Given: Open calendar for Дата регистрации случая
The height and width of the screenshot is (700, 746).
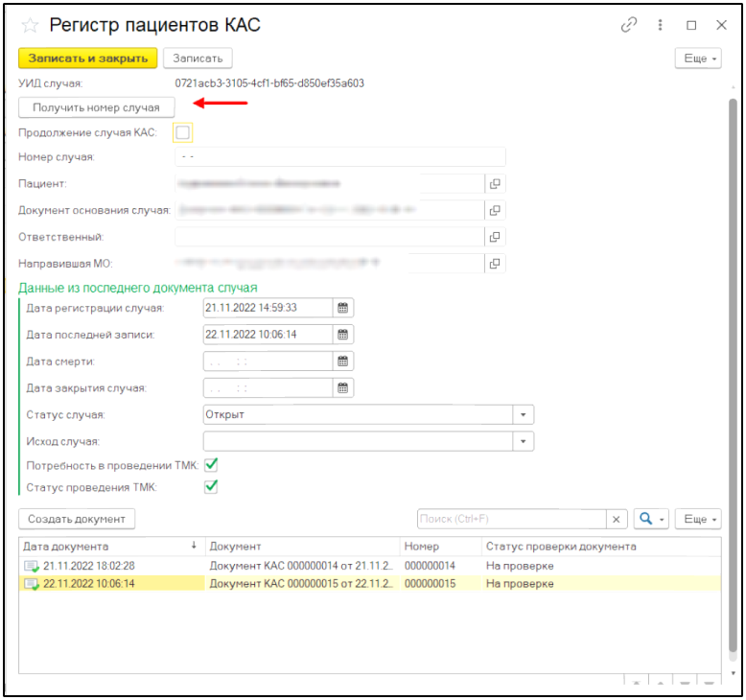Looking at the screenshot, I should 342,308.
